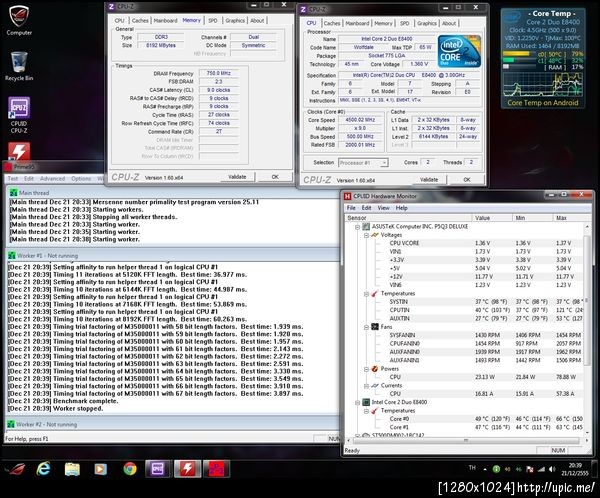Click the TH language indicator in tray
The image size is (600, 498).
tap(472, 468)
